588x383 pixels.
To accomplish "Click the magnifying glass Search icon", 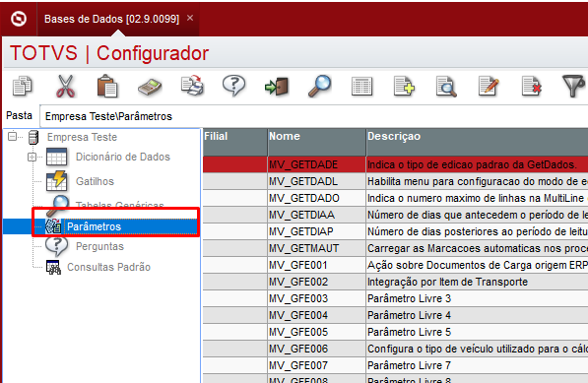I will coord(319,86).
